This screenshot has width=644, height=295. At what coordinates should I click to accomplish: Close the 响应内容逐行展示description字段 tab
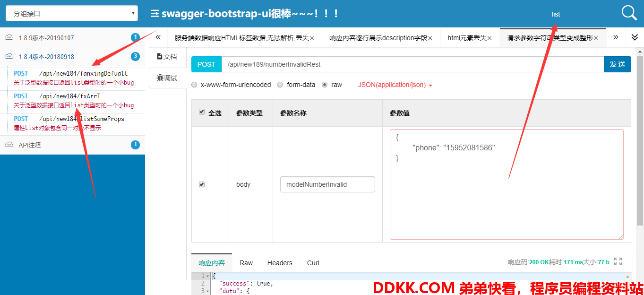pos(430,38)
